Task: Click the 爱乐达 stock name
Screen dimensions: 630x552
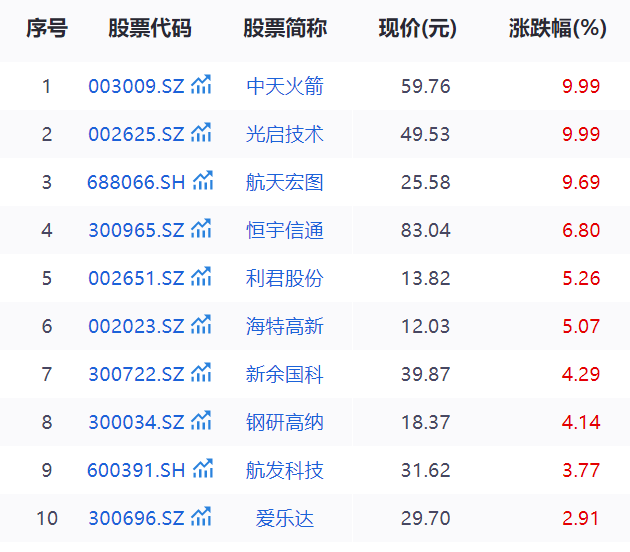Action: pos(285,518)
